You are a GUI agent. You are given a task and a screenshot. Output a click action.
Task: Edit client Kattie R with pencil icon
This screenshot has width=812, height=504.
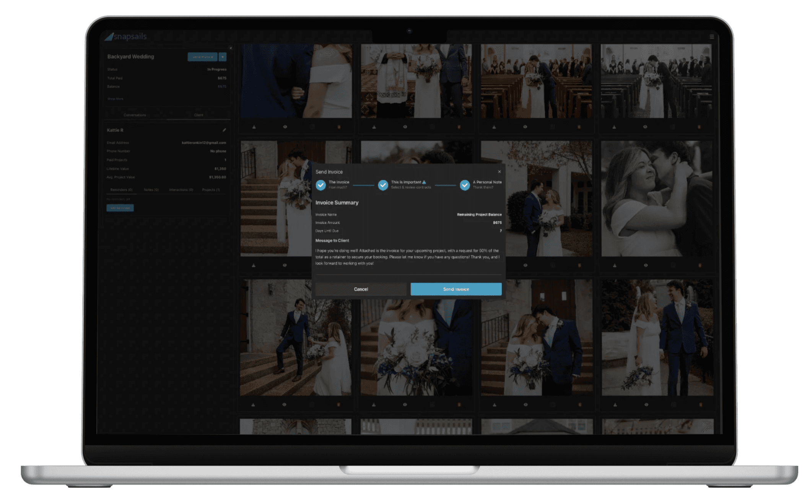point(224,130)
